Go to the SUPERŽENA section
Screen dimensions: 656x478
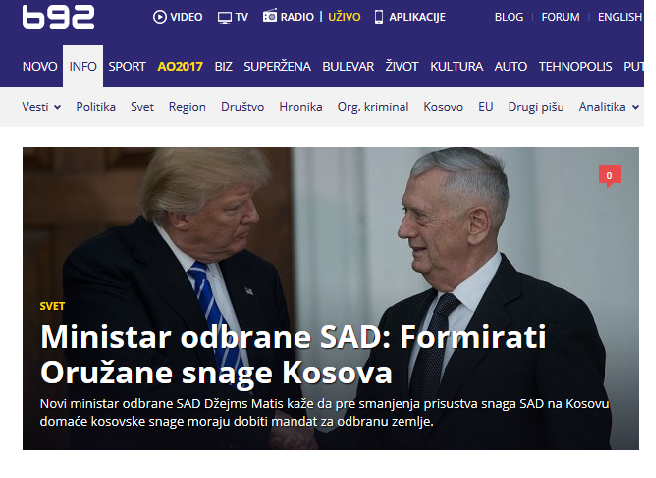[277, 66]
